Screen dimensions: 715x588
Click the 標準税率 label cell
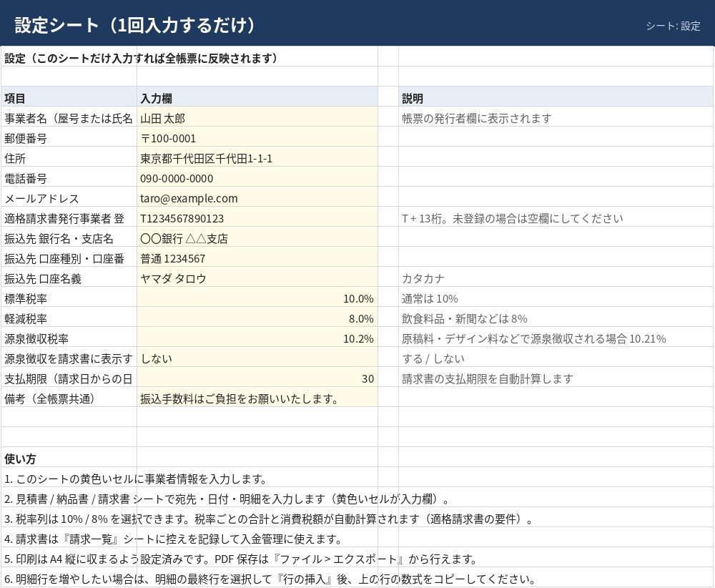[69, 298]
